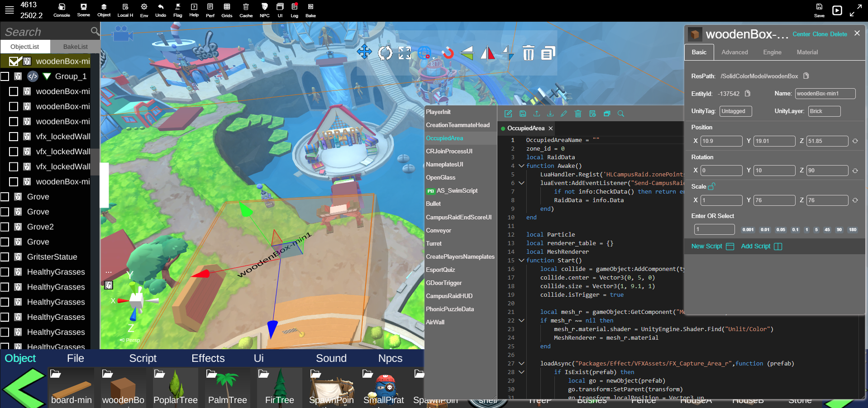This screenshot has width=868, height=408.
Task: Click the Position X input field
Action: coord(721,141)
